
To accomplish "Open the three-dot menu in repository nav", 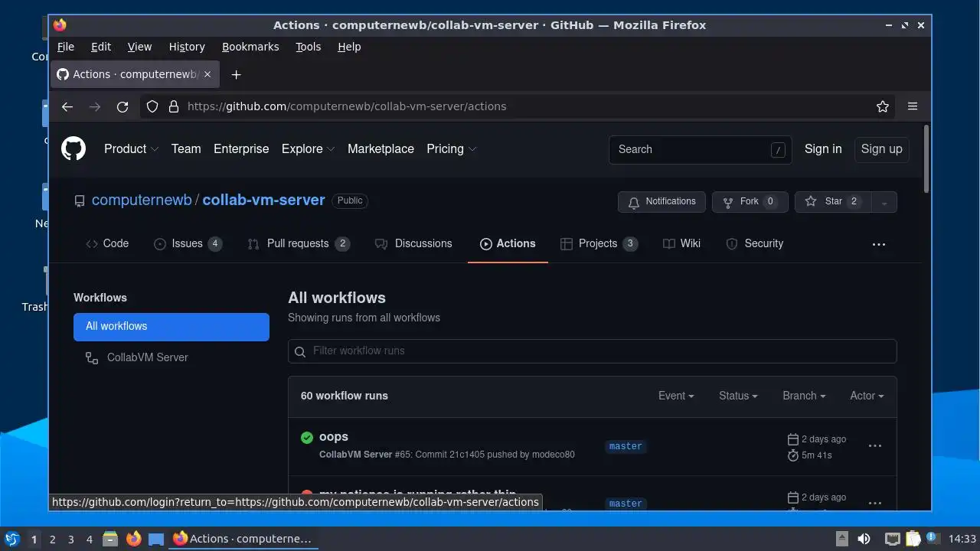I will [x=879, y=244].
